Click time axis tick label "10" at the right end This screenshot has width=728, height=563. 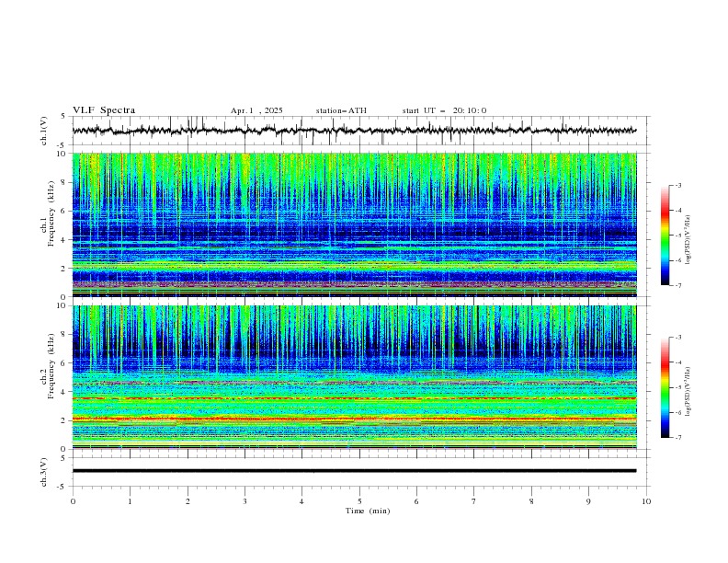[646, 501]
